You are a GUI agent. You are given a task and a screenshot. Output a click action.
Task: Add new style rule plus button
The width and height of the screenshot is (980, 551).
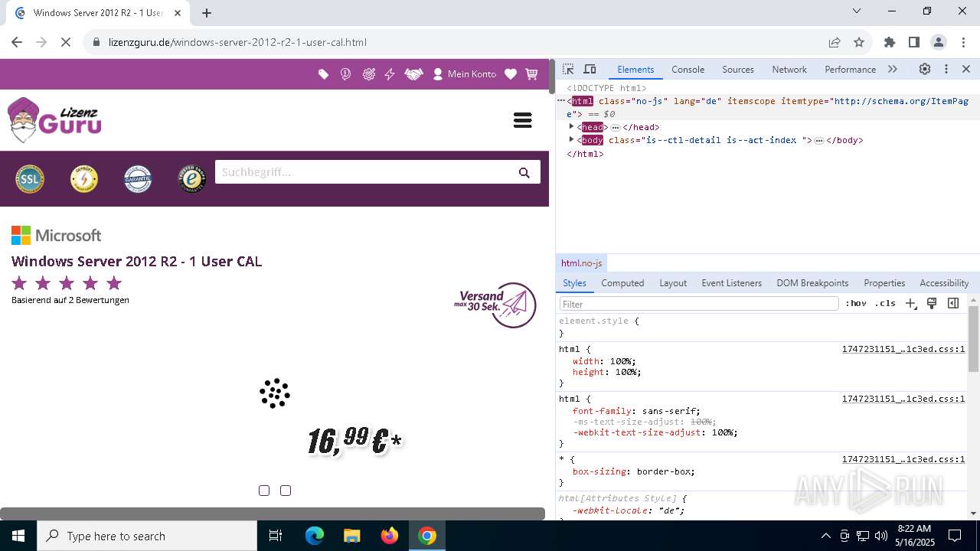pos(910,304)
